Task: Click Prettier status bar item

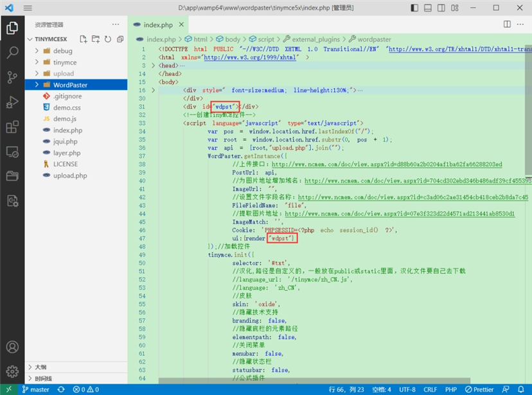Action: pyautogui.click(x=479, y=389)
